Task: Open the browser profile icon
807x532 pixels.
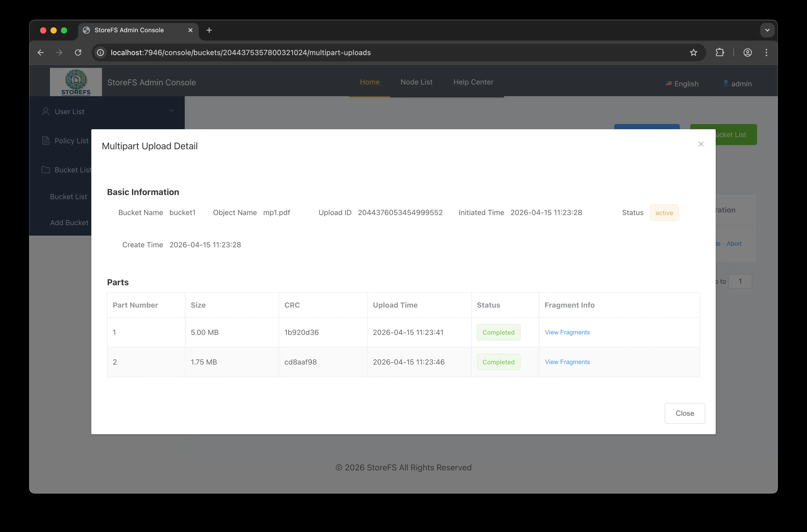Action: point(747,53)
